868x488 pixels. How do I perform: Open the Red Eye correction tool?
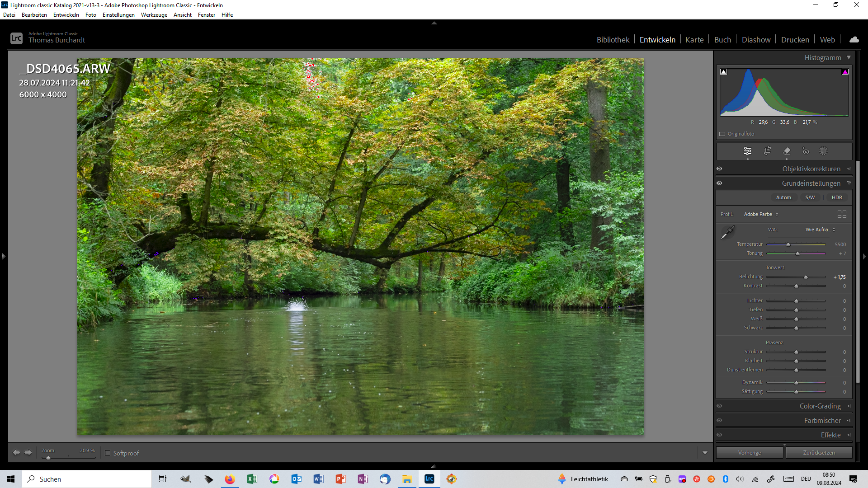806,151
